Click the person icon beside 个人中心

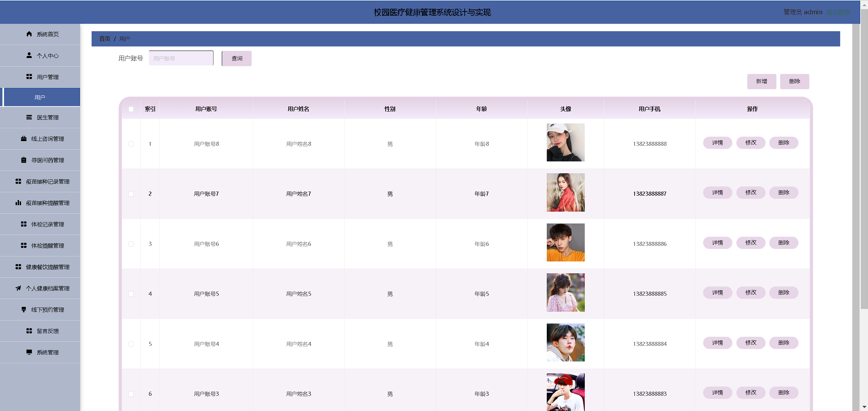click(x=29, y=55)
